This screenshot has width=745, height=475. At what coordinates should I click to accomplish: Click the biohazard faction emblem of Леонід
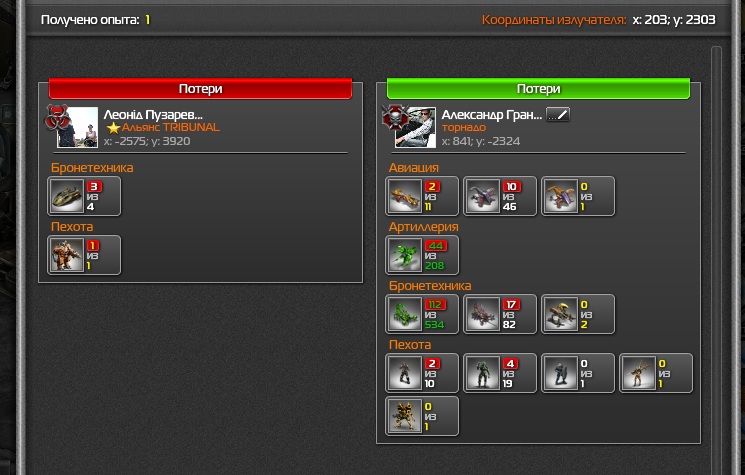tap(57, 117)
